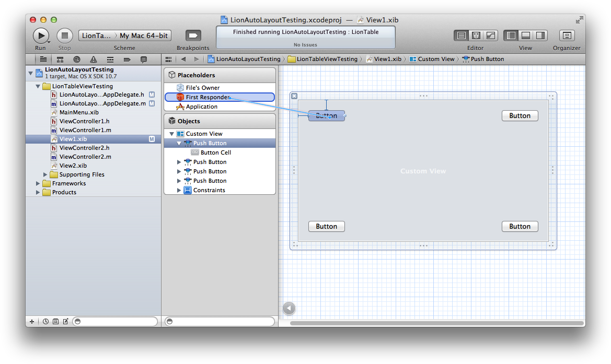The height and width of the screenshot is (364, 611).
Task: Expand the Frameworks group
Action: 38,183
